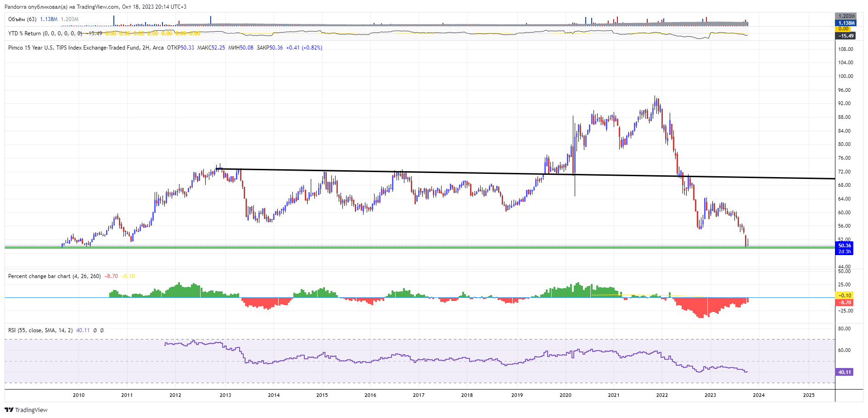
Task: Click the grey 1.203M volume value in legend
Action: [70, 19]
